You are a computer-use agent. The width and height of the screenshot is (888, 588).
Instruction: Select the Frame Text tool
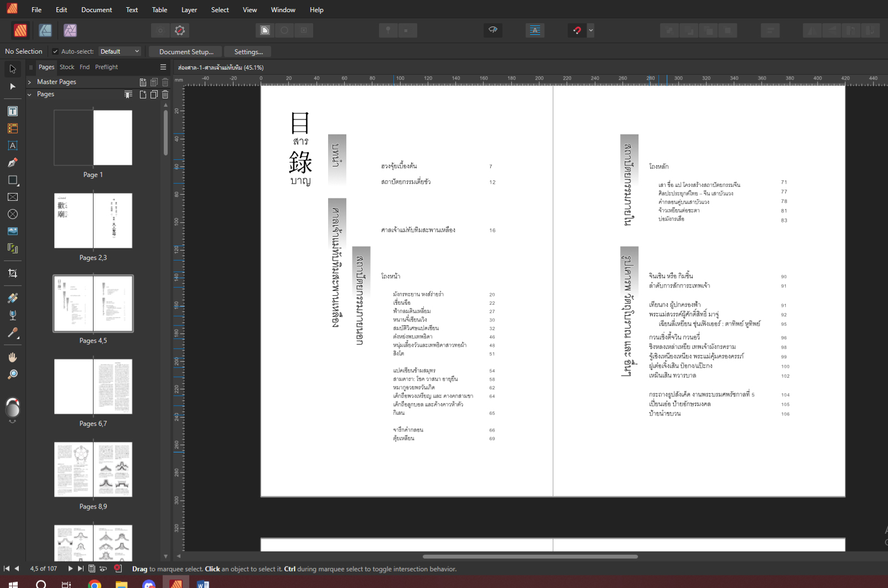tap(12, 111)
